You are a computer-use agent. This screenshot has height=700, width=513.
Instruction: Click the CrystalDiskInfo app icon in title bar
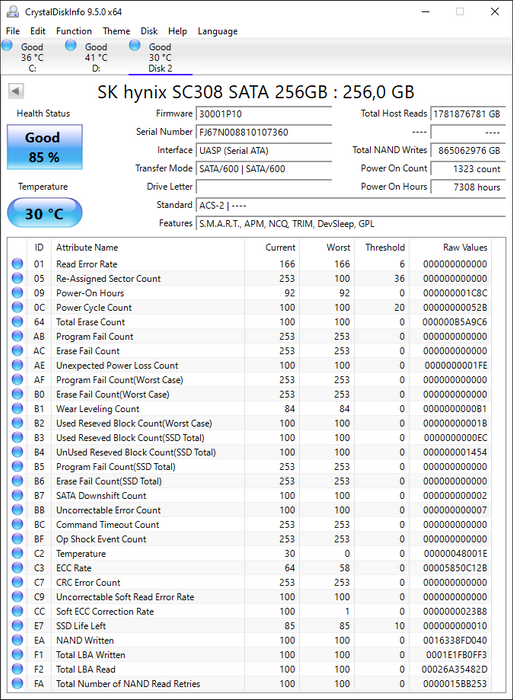[x=12, y=12]
